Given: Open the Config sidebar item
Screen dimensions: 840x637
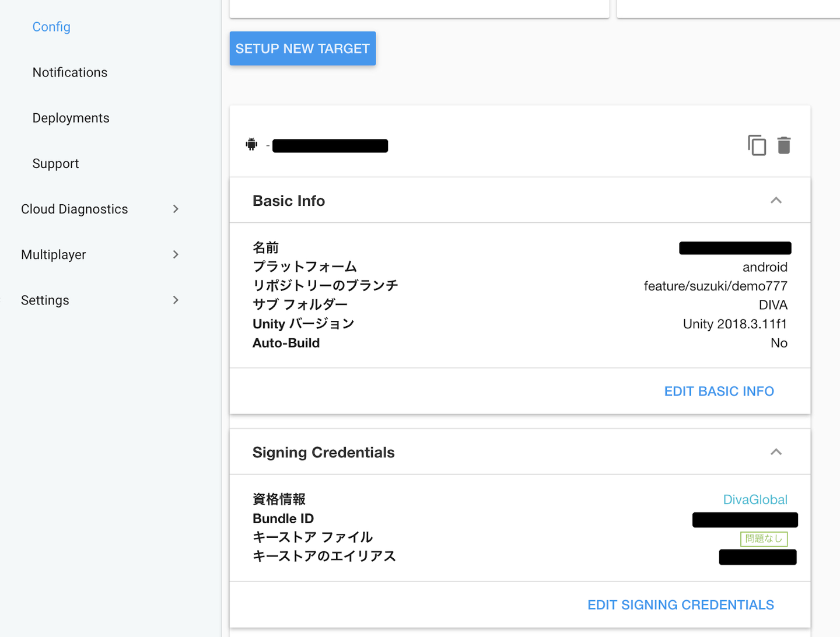Looking at the screenshot, I should click(x=51, y=27).
